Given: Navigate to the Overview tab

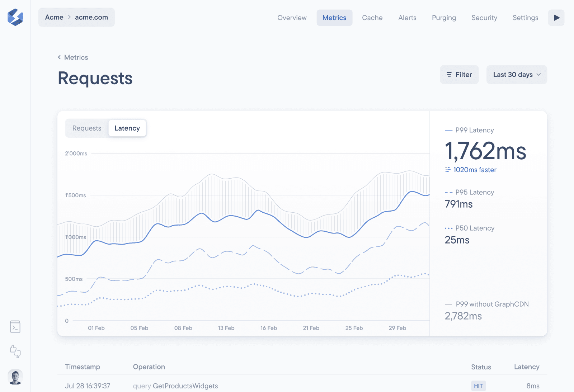Looking at the screenshot, I should pyautogui.click(x=292, y=18).
